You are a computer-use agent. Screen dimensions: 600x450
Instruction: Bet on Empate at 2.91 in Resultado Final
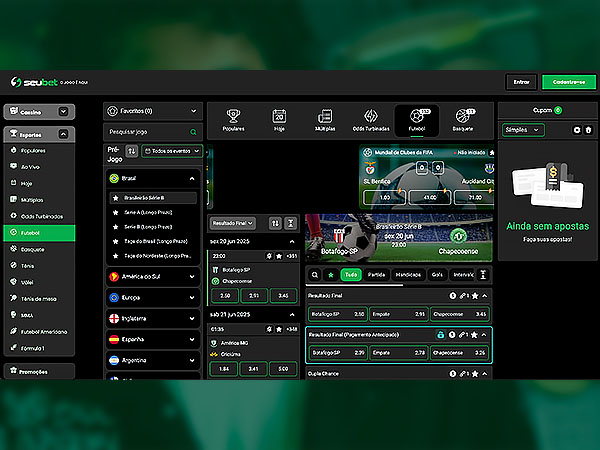398,314
